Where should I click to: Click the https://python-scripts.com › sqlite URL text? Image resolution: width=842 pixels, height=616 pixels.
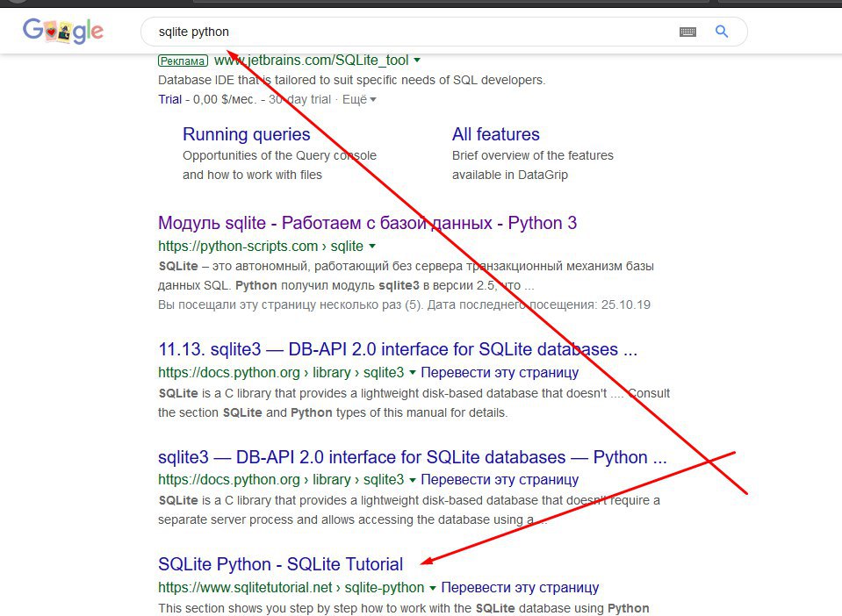[x=261, y=246]
